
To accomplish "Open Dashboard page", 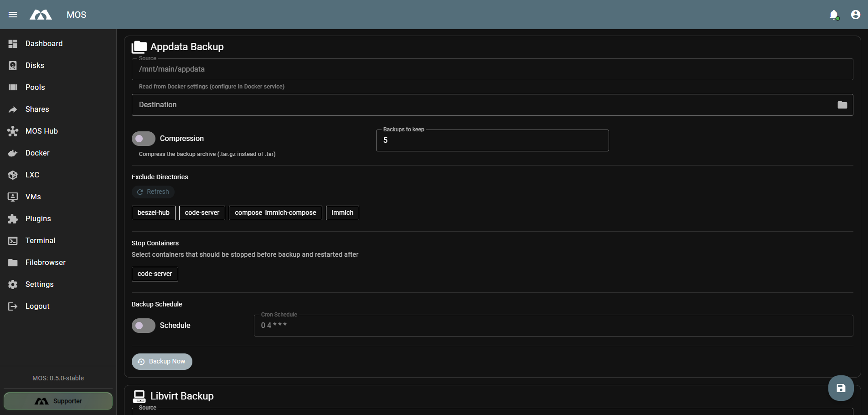I will pyautogui.click(x=44, y=44).
